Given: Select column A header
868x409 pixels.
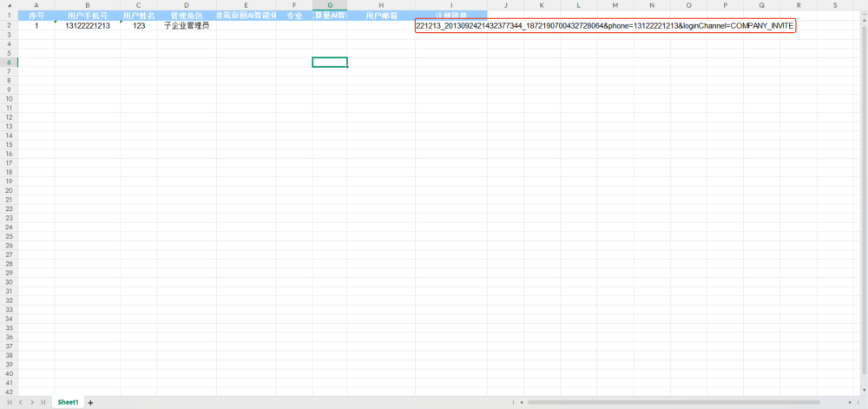Looking at the screenshot, I should [36, 5].
